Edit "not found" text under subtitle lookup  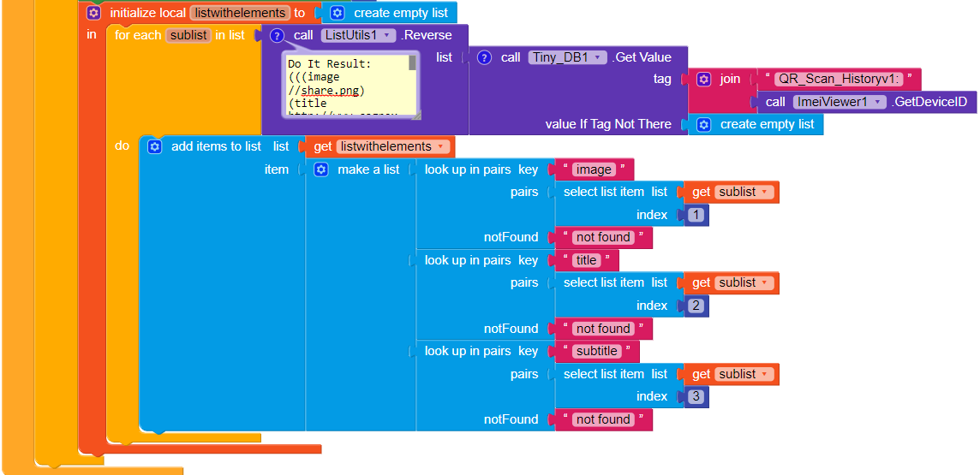[x=603, y=419]
